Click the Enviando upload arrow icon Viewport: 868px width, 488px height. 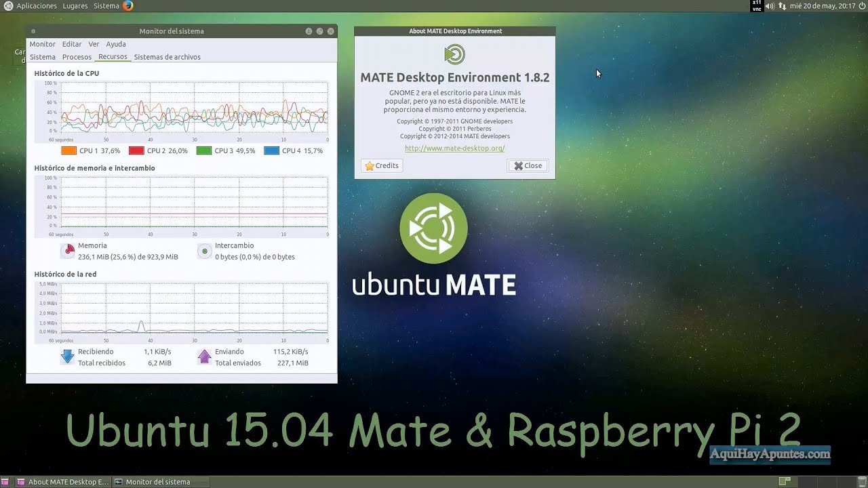tap(205, 357)
